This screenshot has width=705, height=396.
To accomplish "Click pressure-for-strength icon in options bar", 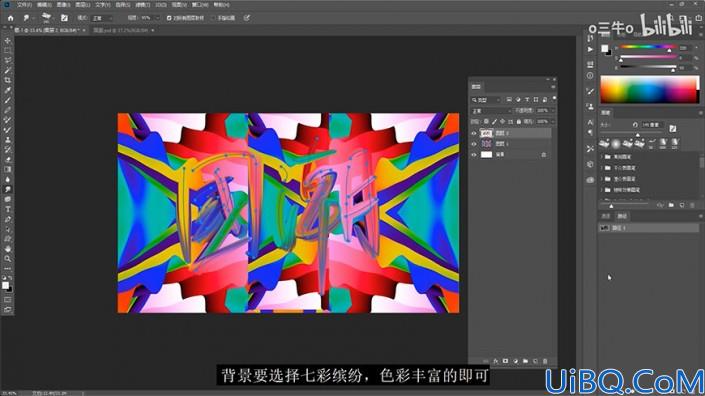I will (246, 18).
